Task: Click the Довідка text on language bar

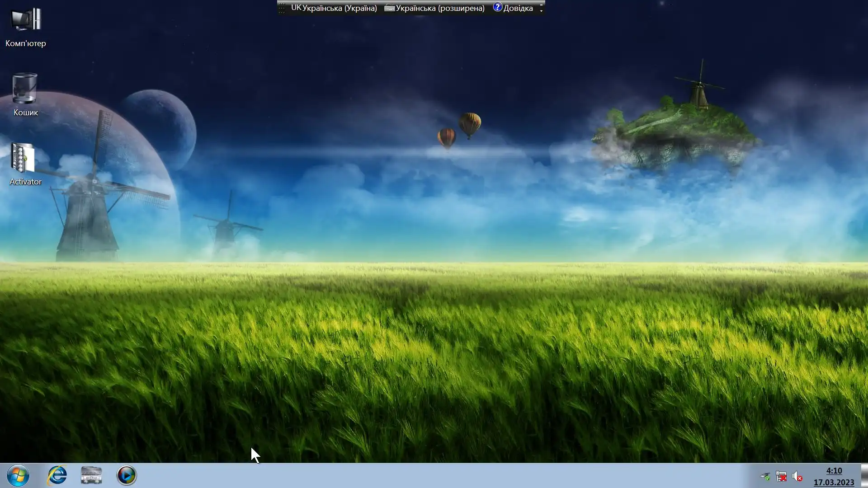Action: tap(518, 8)
